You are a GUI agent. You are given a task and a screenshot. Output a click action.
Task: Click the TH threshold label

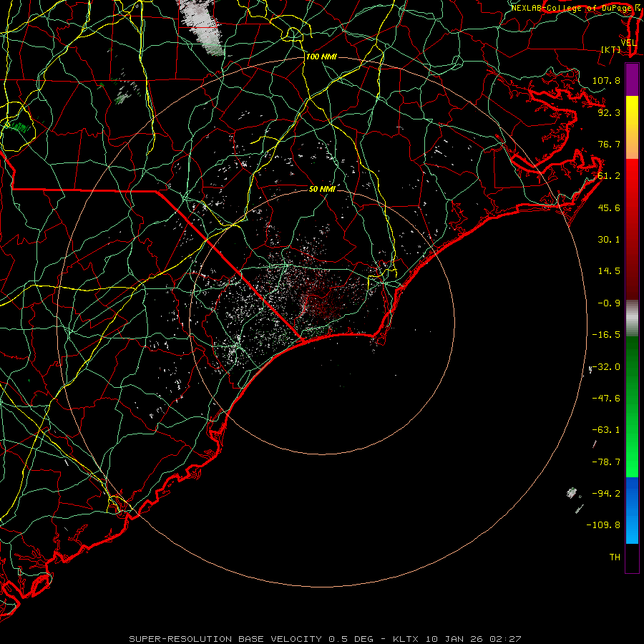pyautogui.click(x=615, y=557)
